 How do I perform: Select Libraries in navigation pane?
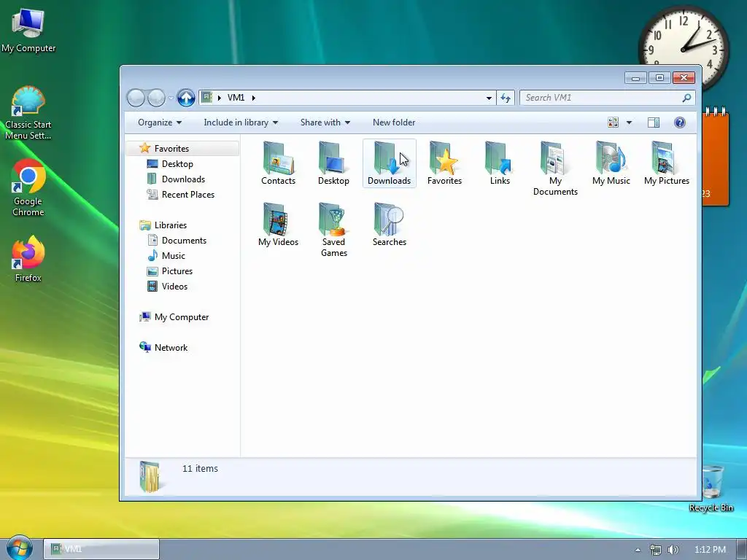[x=170, y=225]
